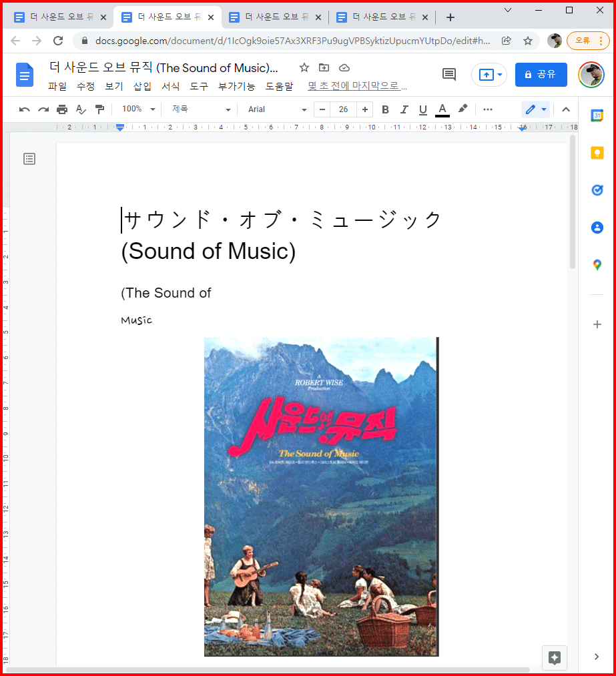Viewport: 616px width, 676px height.
Task: Open the Arial font dropdown
Action: point(277,109)
